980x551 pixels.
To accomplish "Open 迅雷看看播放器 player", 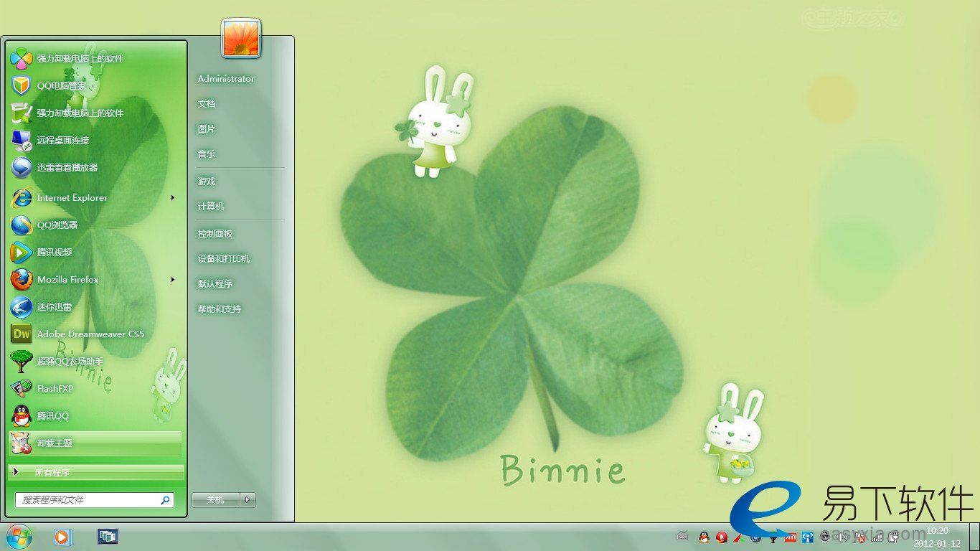I will (x=67, y=168).
